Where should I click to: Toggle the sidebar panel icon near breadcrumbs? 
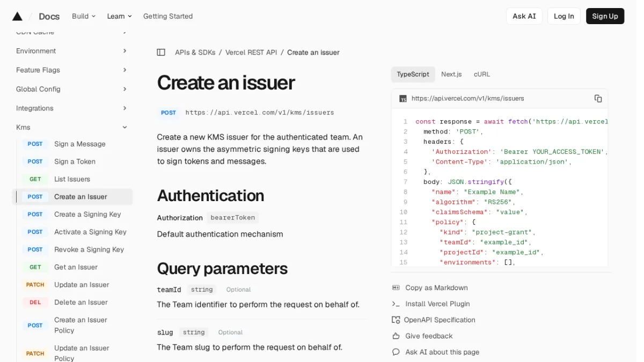tap(161, 53)
